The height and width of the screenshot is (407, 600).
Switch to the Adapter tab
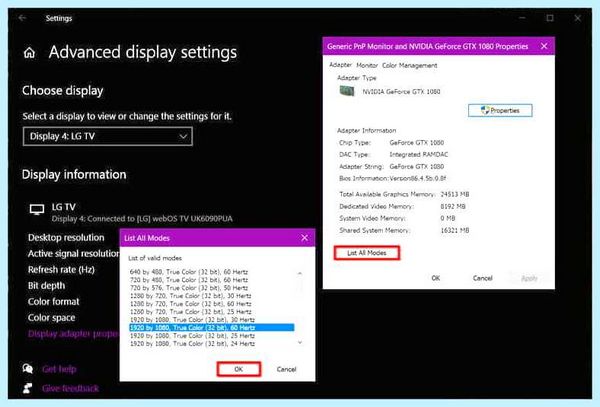pyautogui.click(x=340, y=65)
